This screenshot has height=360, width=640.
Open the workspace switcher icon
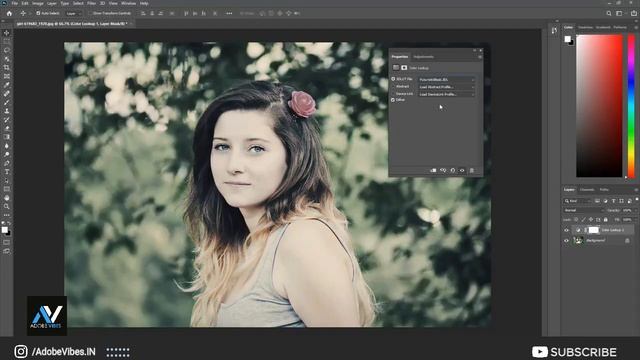coord(620,13)
